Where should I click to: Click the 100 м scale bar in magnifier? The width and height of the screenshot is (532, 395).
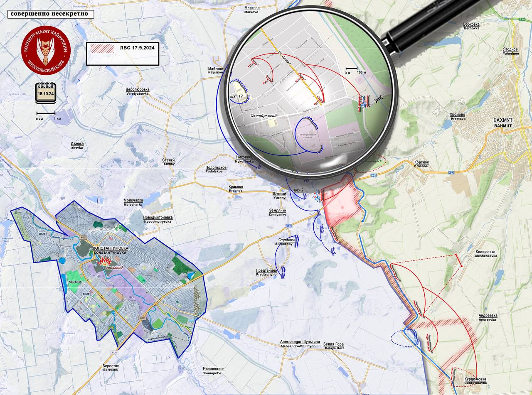[352, 68]
